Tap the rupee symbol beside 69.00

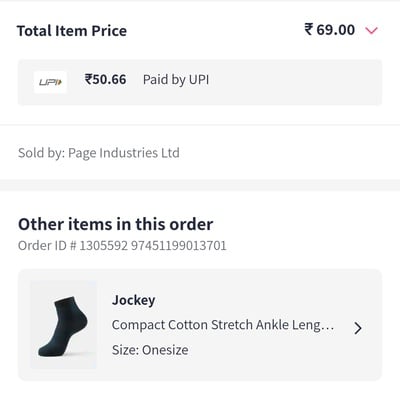[x=309, y=29]
